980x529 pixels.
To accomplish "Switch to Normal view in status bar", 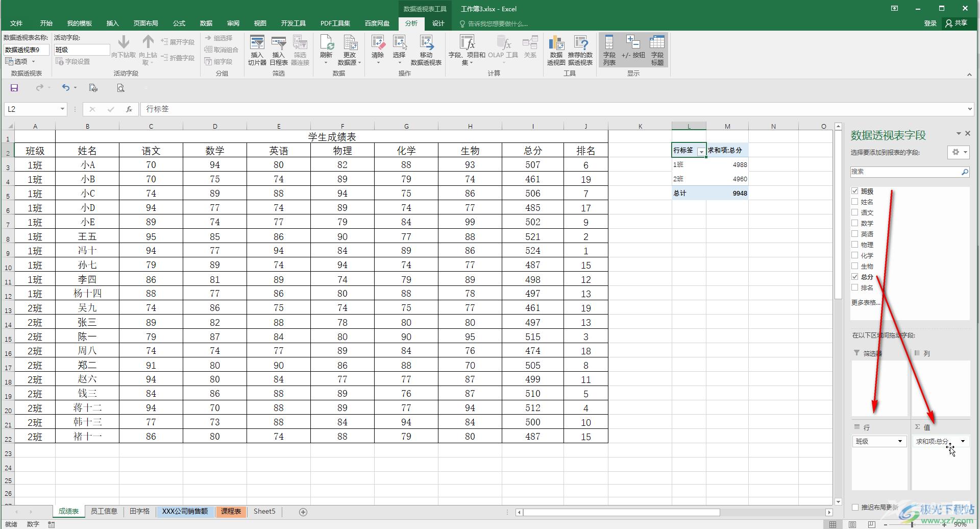I will point(833,524).
